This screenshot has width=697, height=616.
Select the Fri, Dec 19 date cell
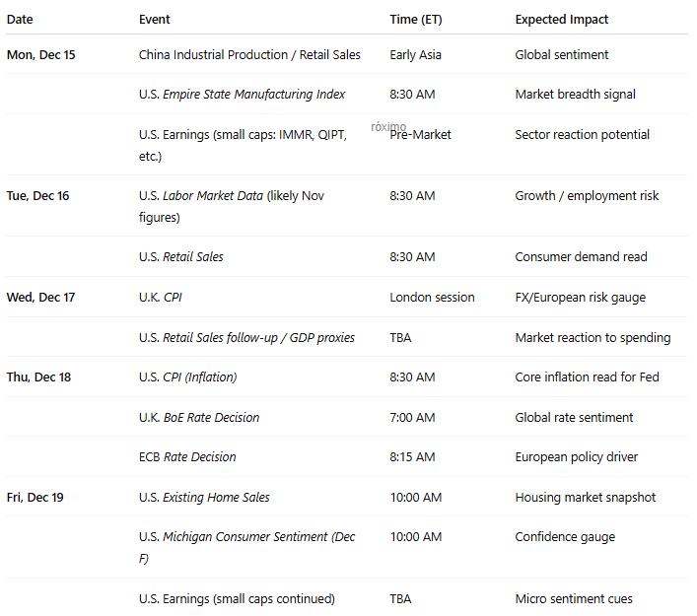pyautogui.click(x=35, y=497)
